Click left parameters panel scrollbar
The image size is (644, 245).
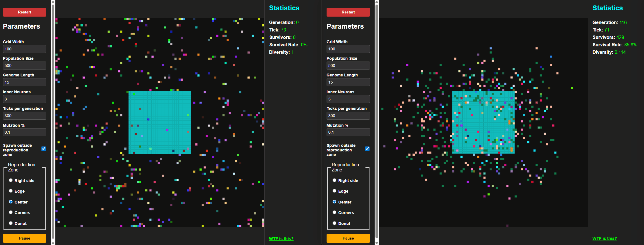(x=53, y=122)
